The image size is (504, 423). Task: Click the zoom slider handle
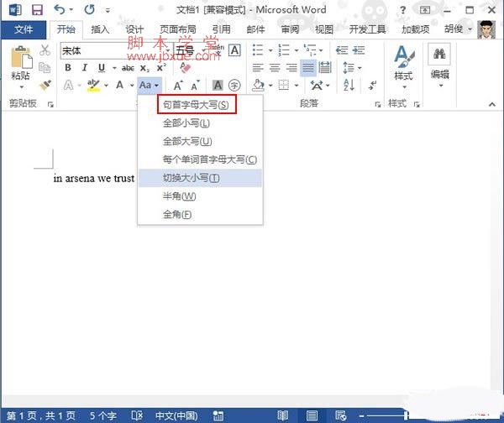tap(406, 415)
